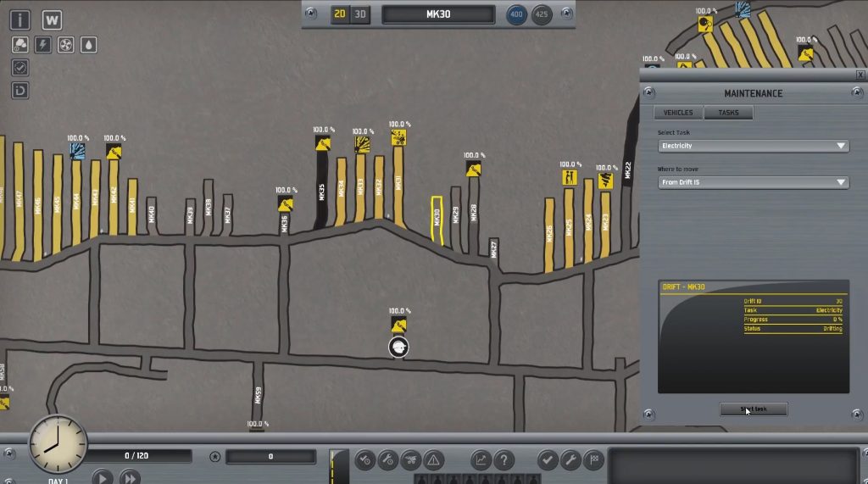Expand the Select Task Electricity dropdown
Image resolution: width=868 pixels, height=484 pixels.
coord(754,146)
